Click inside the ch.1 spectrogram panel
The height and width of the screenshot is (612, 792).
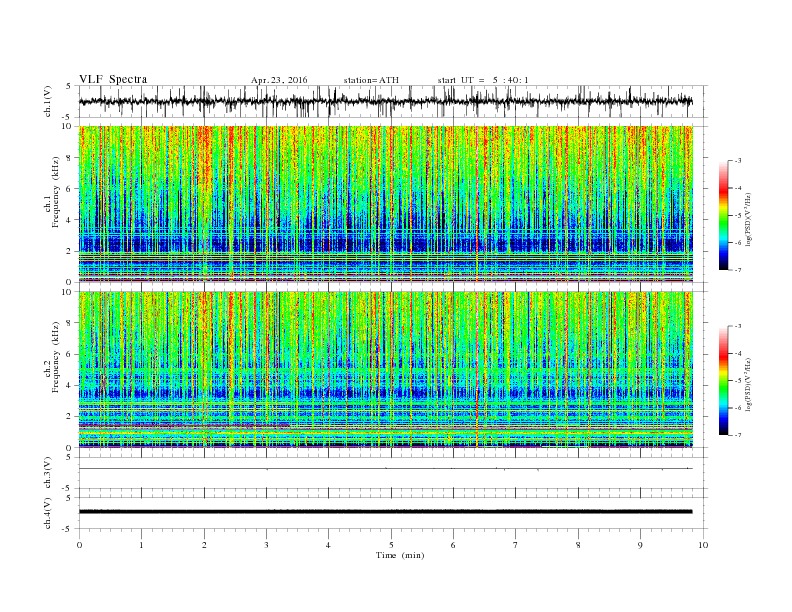[x=386, y=204]
